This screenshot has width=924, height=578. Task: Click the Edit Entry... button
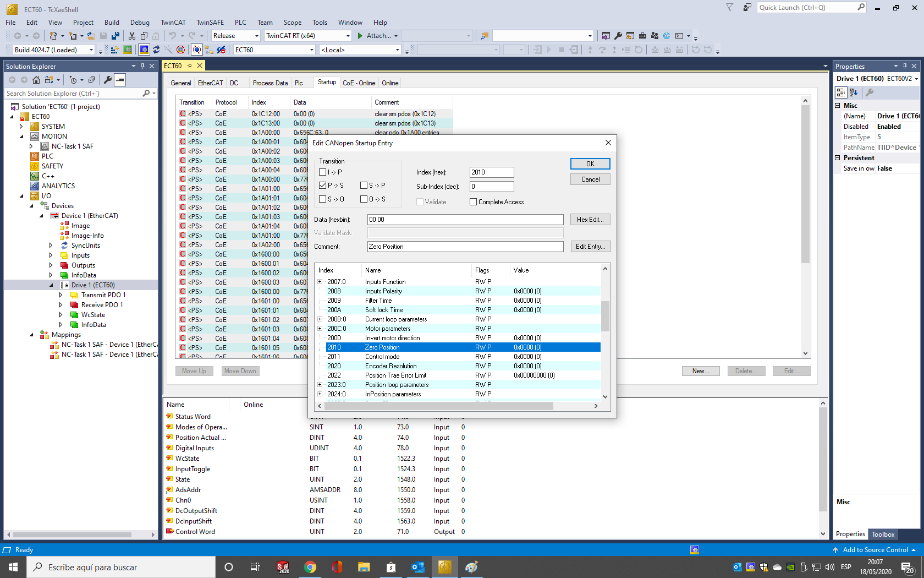point(590,247)
